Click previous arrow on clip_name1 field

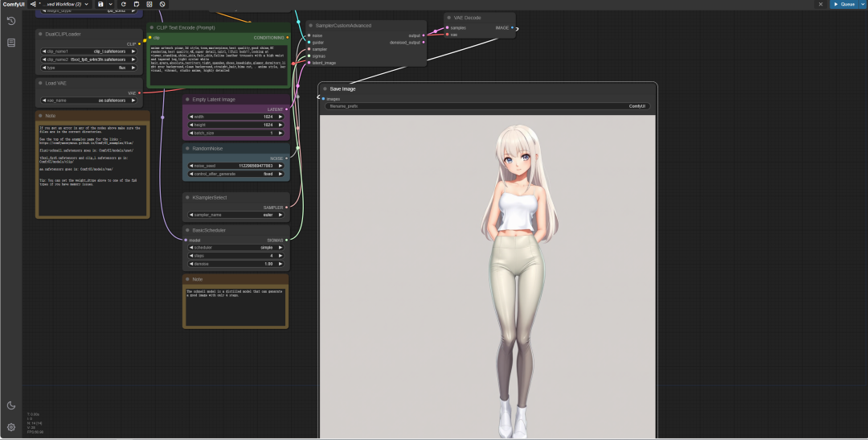click(x=44, y=51)
